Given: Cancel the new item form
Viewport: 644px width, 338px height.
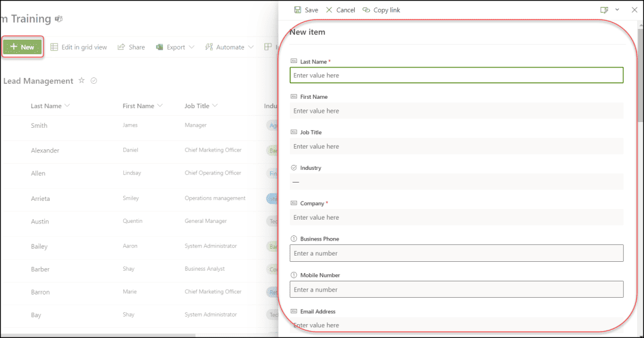Looking at the screenshot, I should (x=340, y=10).
